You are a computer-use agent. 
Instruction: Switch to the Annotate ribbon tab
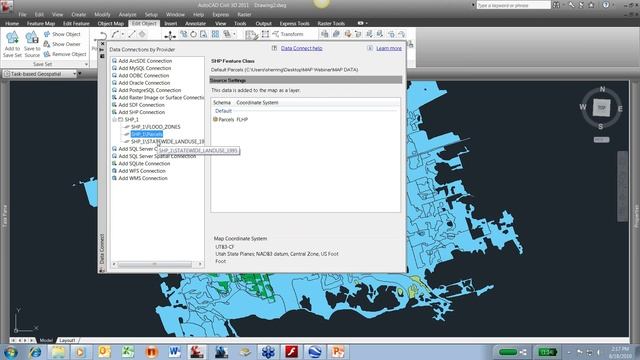(x=196, y=24)
